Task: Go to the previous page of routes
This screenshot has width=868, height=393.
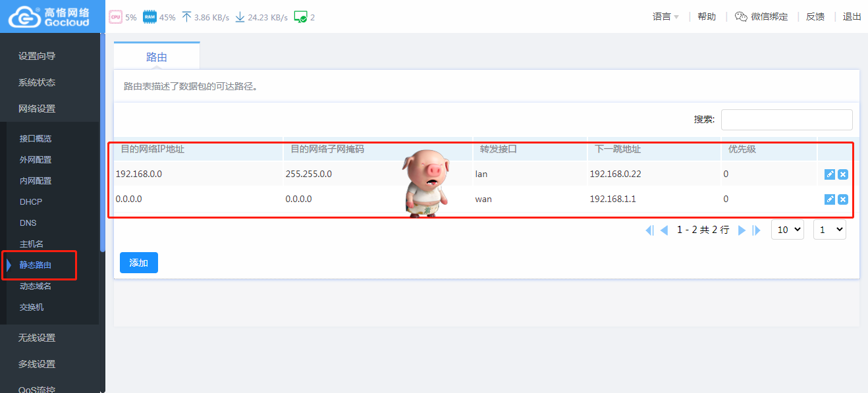Action: click(x=664, y=230)
